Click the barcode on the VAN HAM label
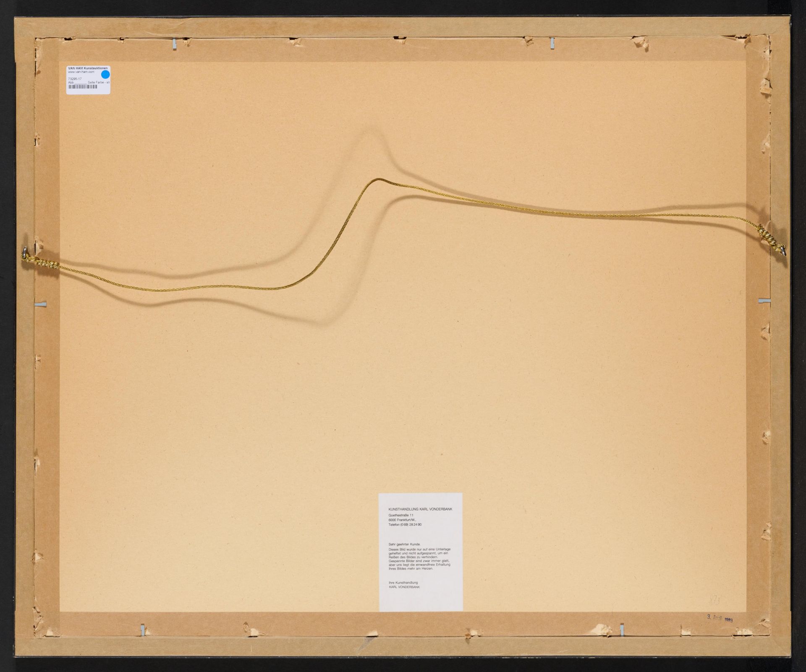The image size is (806, 672). [x=83, y=86]
